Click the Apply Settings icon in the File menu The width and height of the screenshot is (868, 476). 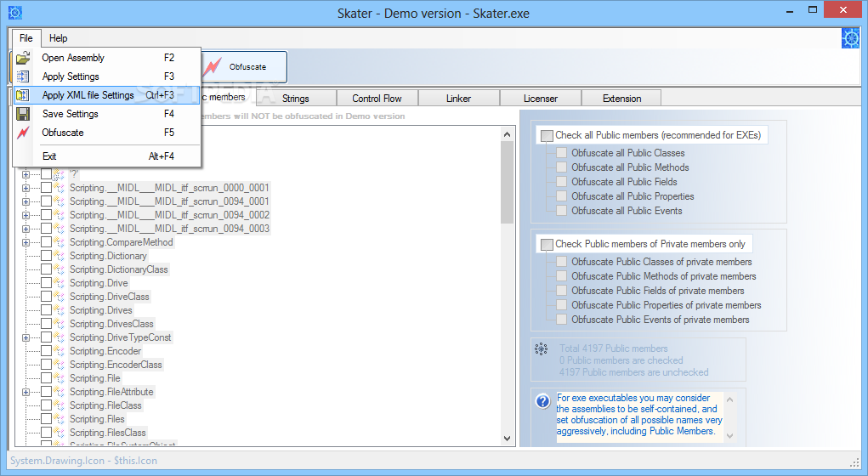tap(23, 76)
